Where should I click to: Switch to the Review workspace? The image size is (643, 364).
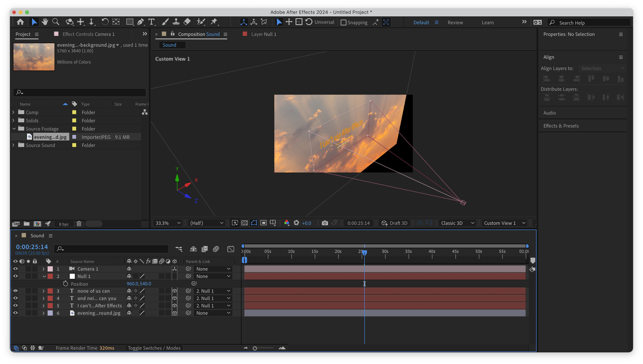coord(455,22)
